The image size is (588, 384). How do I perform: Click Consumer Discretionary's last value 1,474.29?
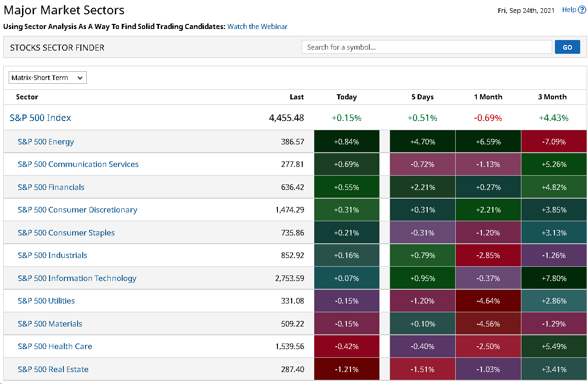289,210
